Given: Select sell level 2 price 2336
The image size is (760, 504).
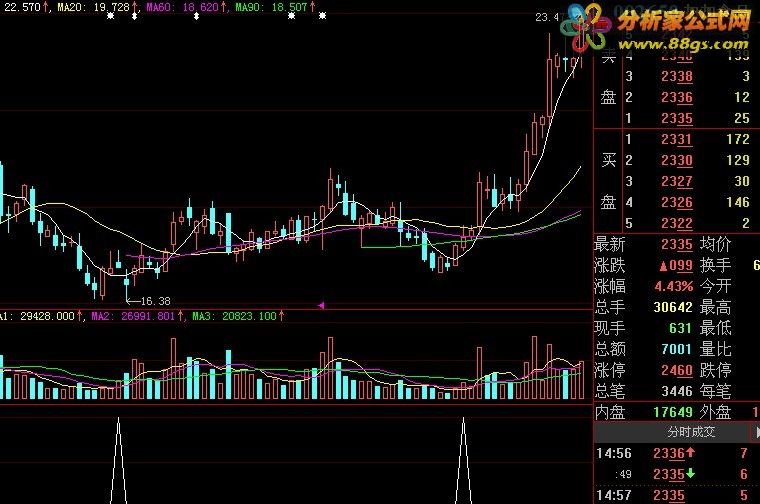Looking at the screenshot, I should 677,97.
